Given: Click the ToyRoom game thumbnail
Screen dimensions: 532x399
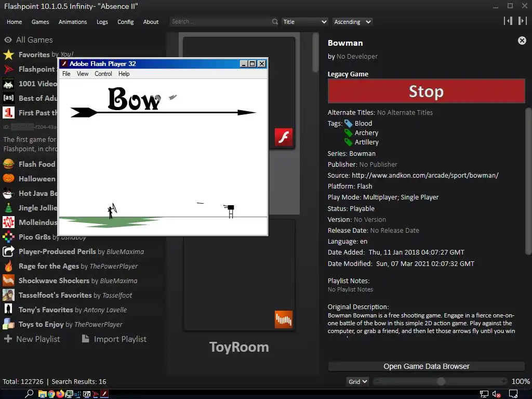Looking at the screenshot, I should click(x=239, y=275).
